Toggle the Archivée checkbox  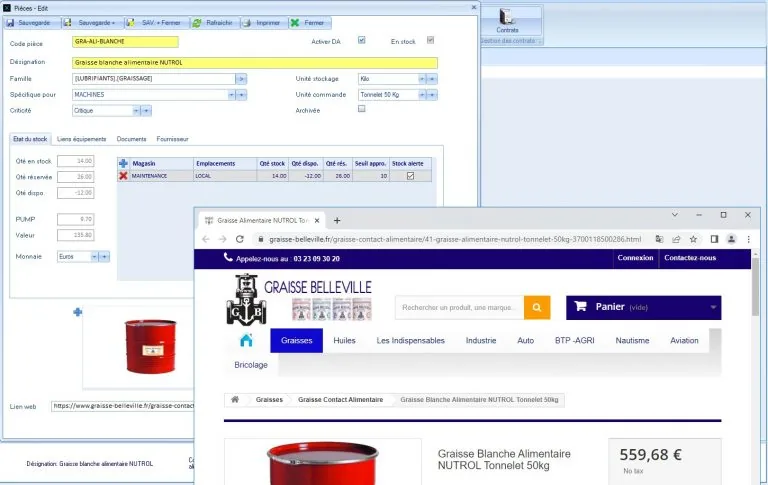[361, 109]
